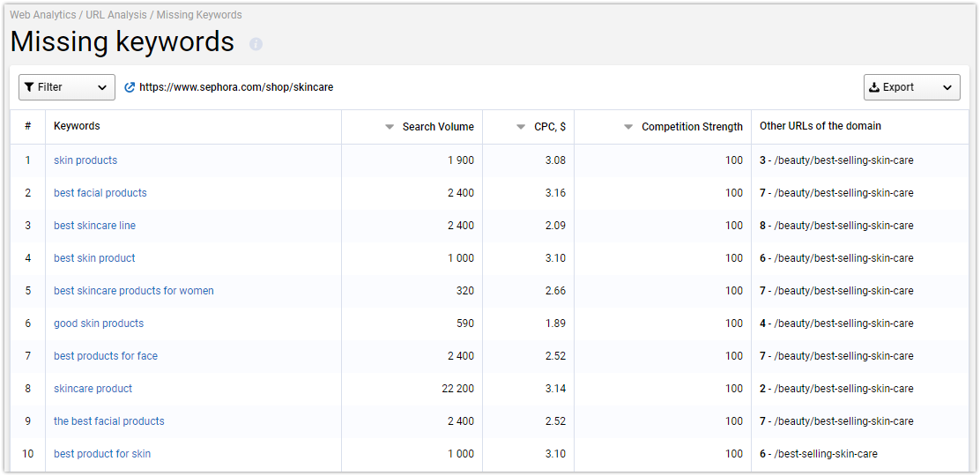Go to URL Analysis breadcrumb

pos(116,14)
